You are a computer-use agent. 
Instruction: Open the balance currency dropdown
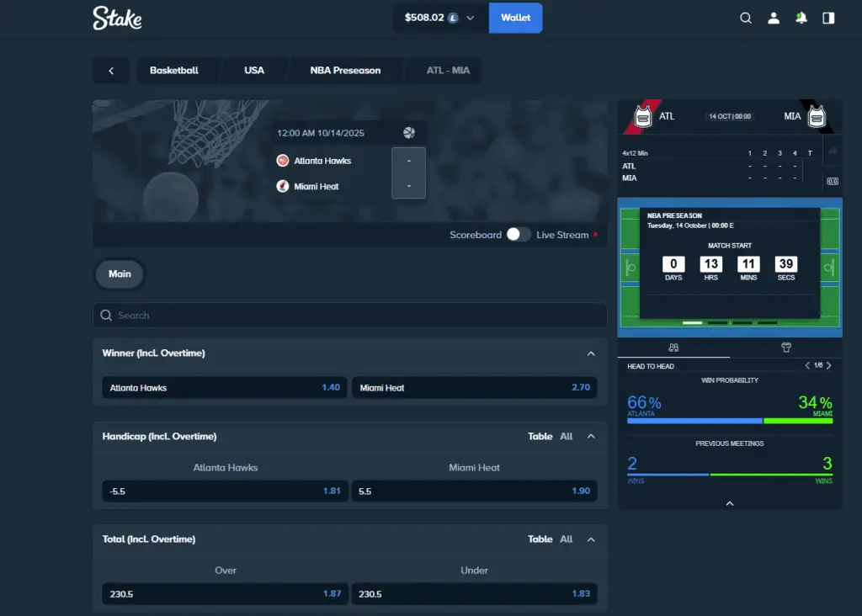pyautogui.click(x=470, y=18)
